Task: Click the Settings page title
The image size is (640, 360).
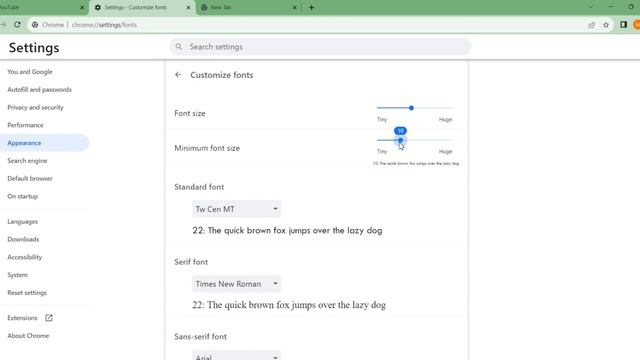Action: click(34, 48)
